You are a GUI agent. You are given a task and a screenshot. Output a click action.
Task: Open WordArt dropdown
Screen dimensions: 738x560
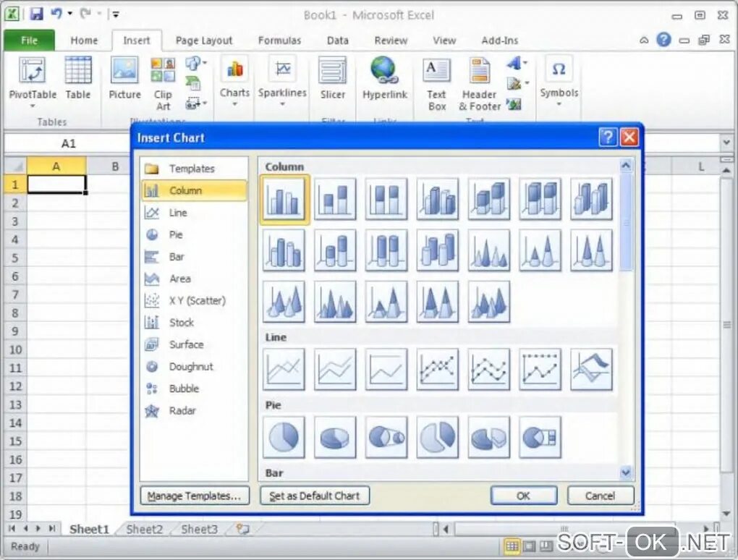[517, 63]
